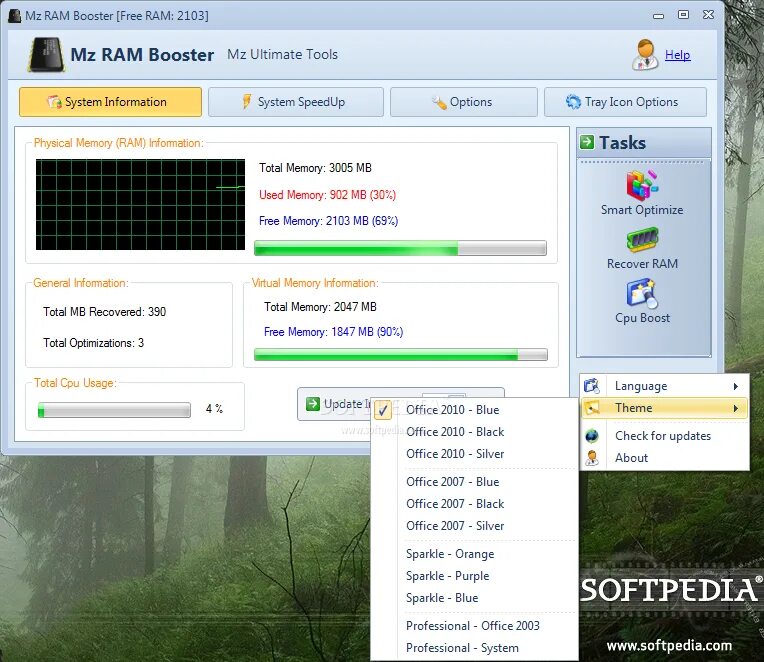
Task: Click the Check for updates globe icon
Action: (x=592, y=435)
